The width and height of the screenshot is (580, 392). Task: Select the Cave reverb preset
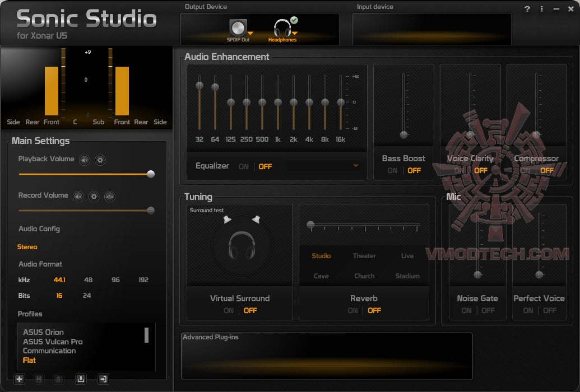[321, 276]
